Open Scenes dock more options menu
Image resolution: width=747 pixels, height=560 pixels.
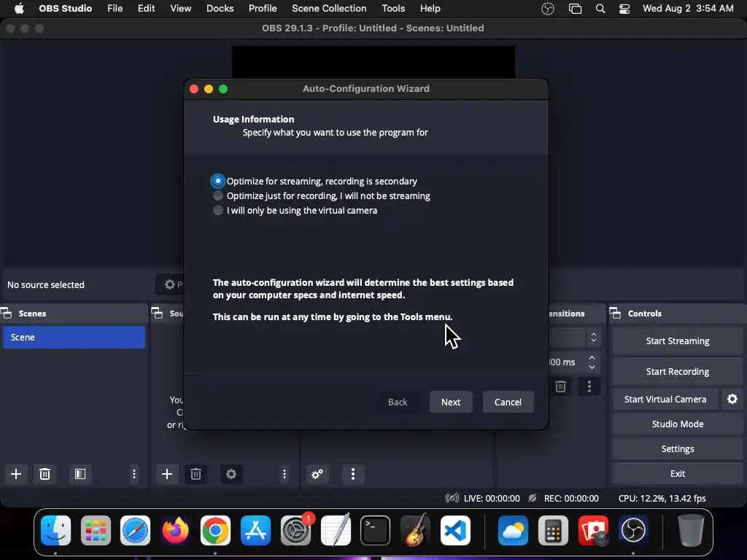(x=134, y=474)
